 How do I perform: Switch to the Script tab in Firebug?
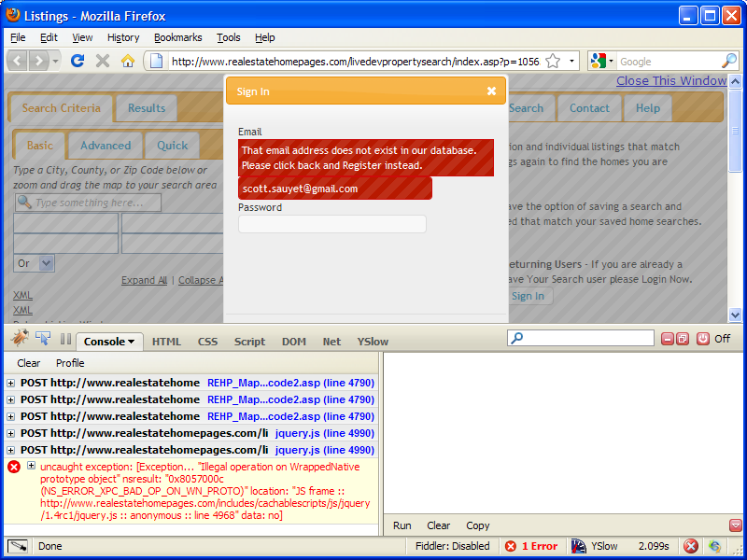249,342
